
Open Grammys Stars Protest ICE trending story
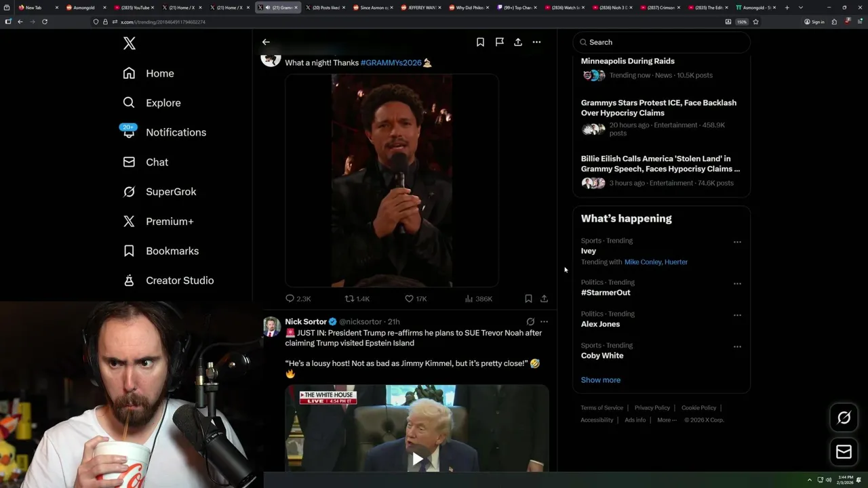coord(661,117)
